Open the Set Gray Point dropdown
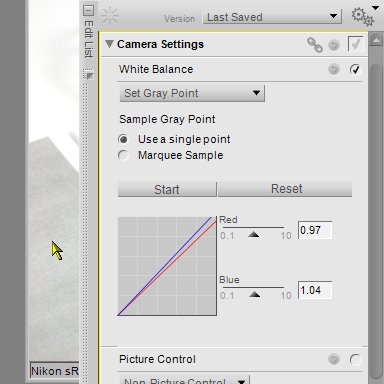Viewport: 384px width, 384px height. click(192, 93)
